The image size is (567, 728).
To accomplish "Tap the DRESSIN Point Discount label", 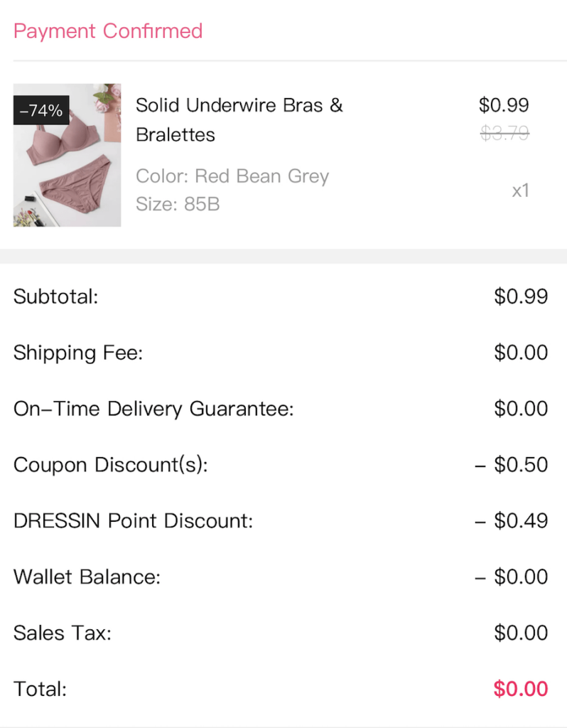I will 133,521.
